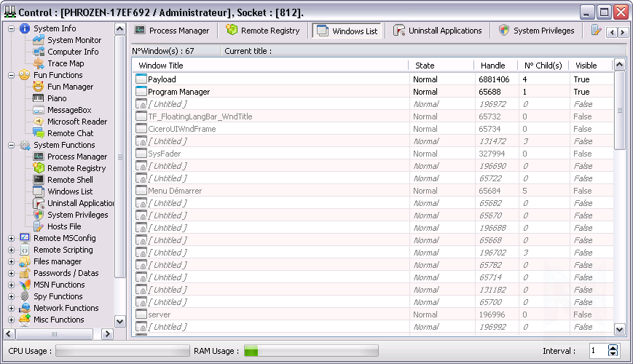
Task: Click the Microsoft Reader icon
Action: [39, 122]
